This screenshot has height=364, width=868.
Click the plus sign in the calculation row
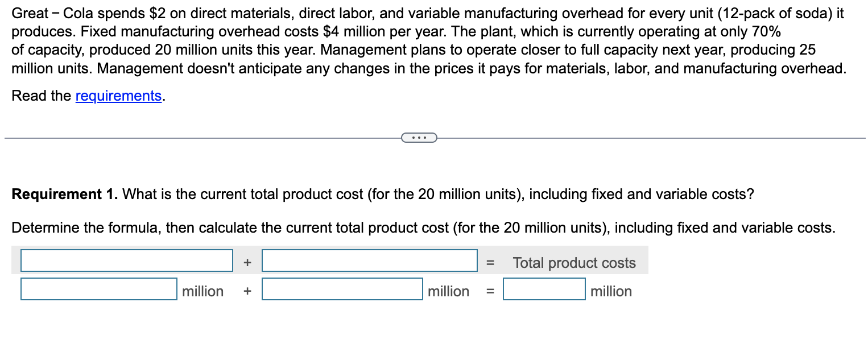tap(246, 291)
